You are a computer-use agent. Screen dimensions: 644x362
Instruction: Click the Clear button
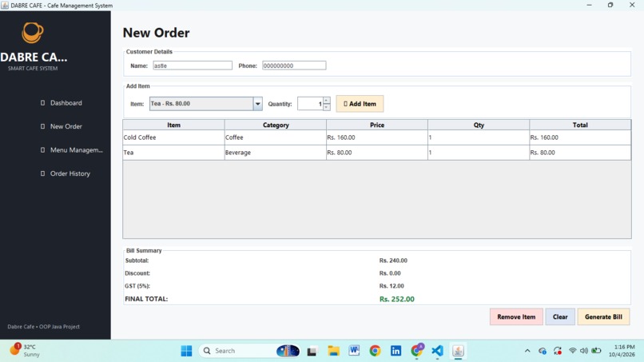click(560, 316)
